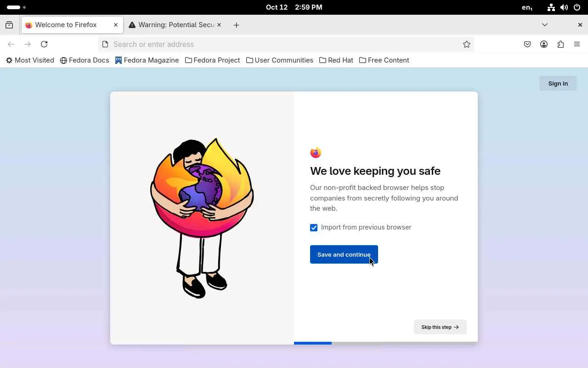The width and height of the screenshot is (588, 368).
Task: Open the volume icon in top bar
Action: tap(564, 7)
